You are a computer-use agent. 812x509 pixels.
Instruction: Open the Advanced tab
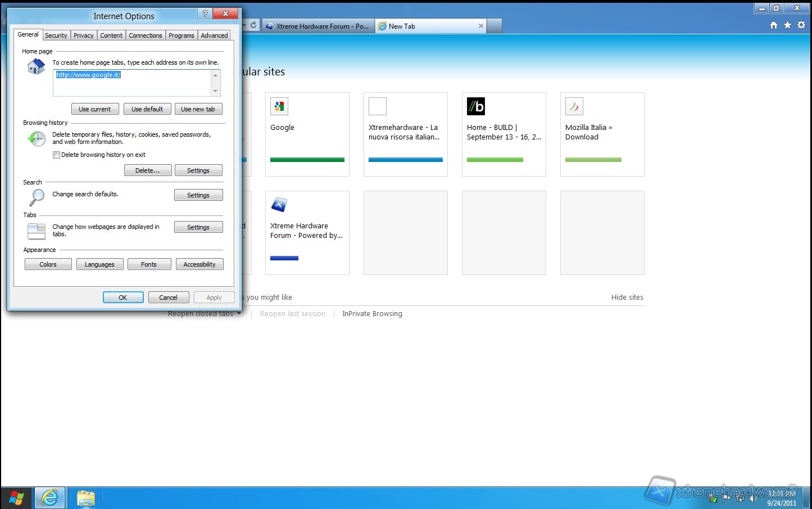(214, 35)
